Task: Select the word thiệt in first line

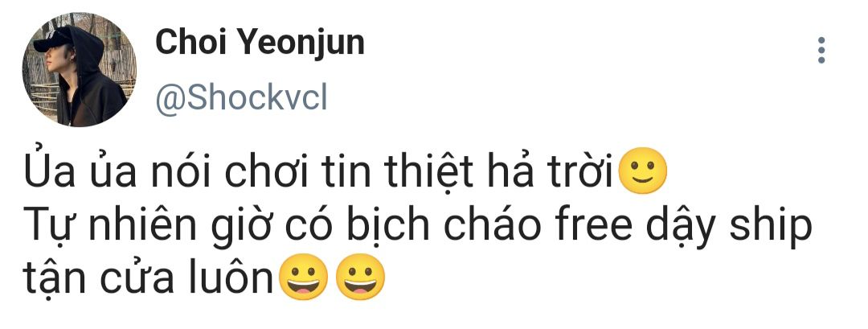Action: tap(429, 172)
